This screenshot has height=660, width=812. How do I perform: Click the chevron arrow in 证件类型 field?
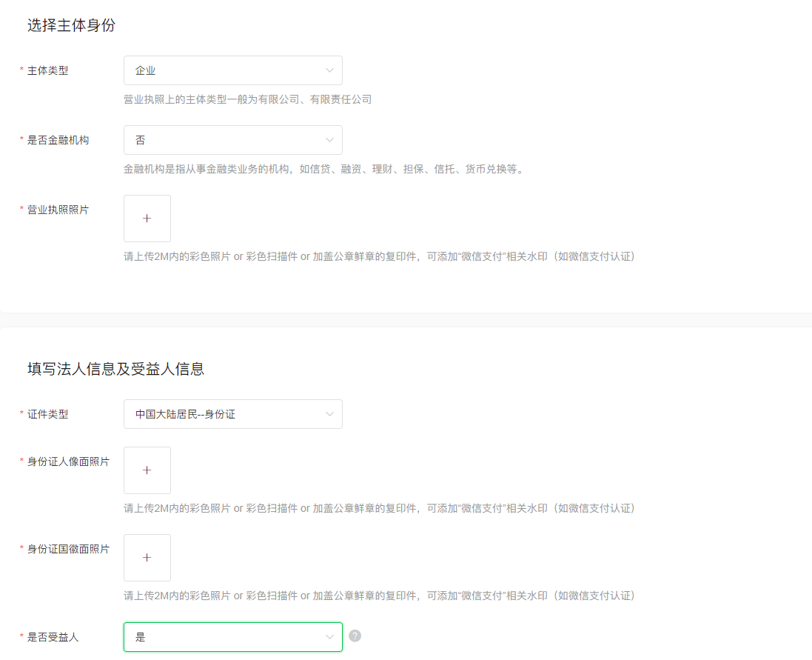[x=329, y=414]
